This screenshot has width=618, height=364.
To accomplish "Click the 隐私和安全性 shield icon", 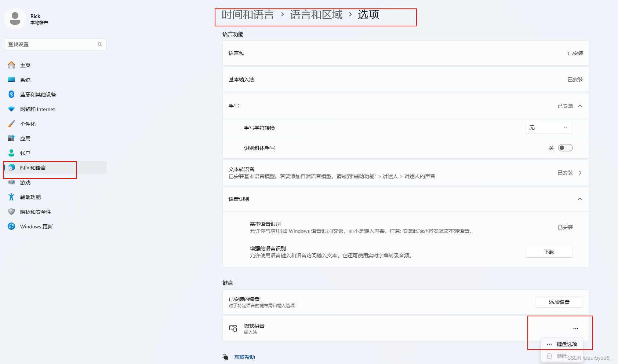I will [x=11, y=212].
